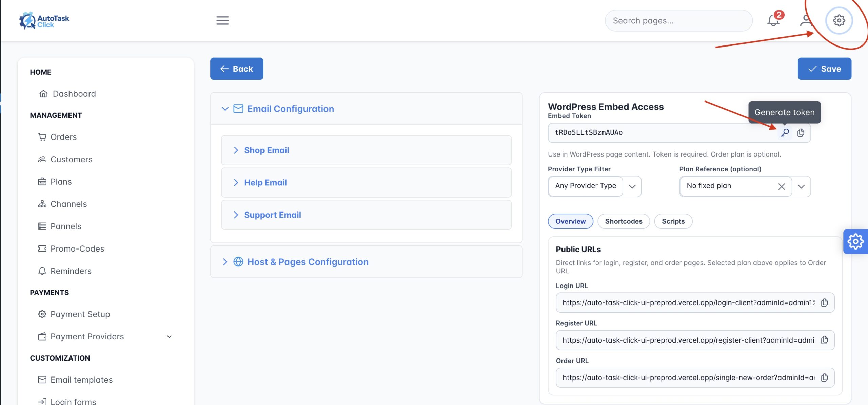Click the Save button
The image size is (868, 405).
tap(824, 69)
